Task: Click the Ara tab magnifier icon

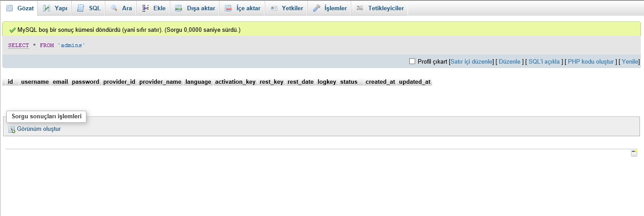Action: point(114,8)
